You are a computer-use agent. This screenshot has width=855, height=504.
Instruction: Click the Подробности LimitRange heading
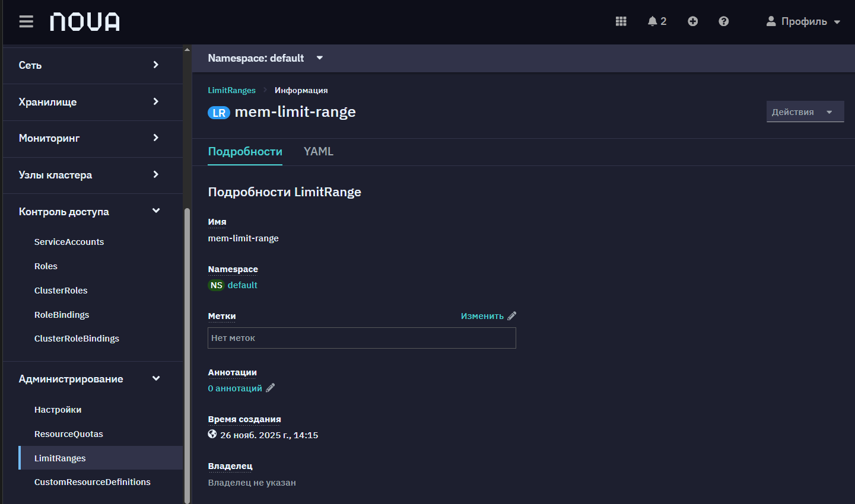coord(285,192)
